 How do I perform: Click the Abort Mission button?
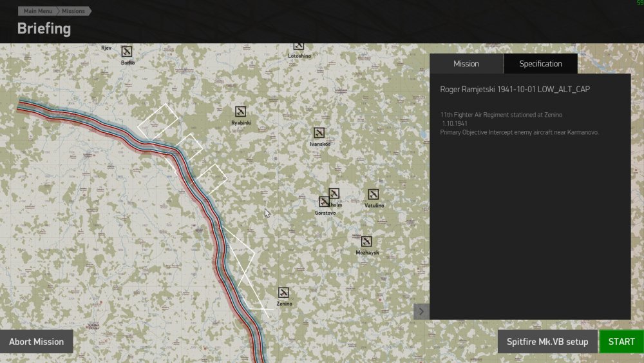(37, 342)
